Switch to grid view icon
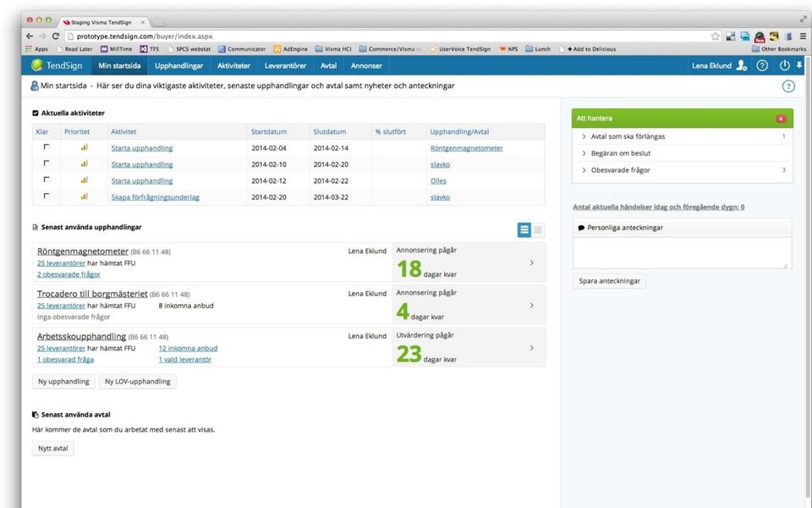Viewport: 812px width, 508px height. pos(538,229)
